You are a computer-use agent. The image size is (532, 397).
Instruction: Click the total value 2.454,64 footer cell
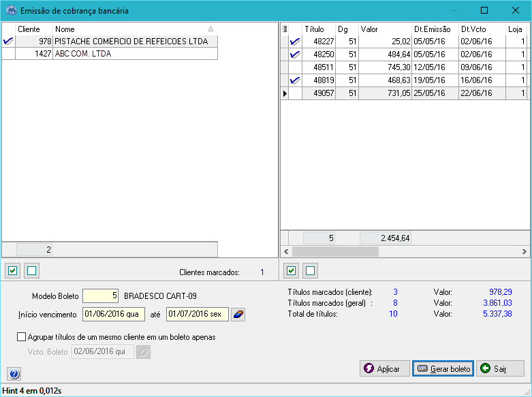385,238
